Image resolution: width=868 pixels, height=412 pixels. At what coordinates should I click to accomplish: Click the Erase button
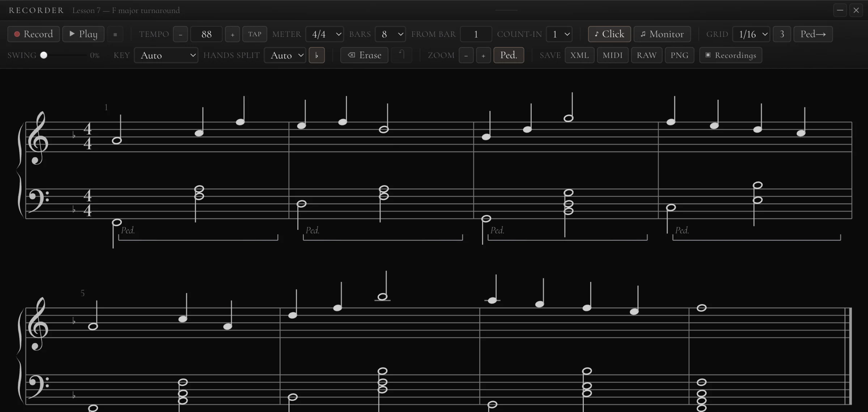364,55
